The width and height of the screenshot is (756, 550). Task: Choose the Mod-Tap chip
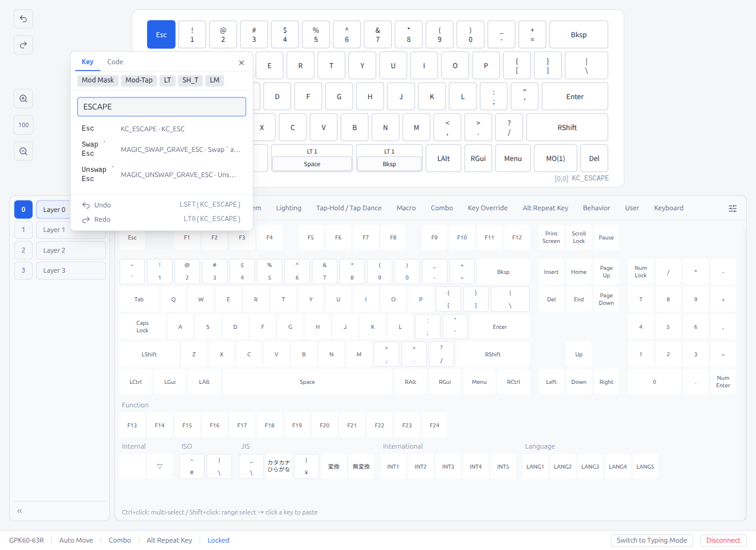point(139,80)
